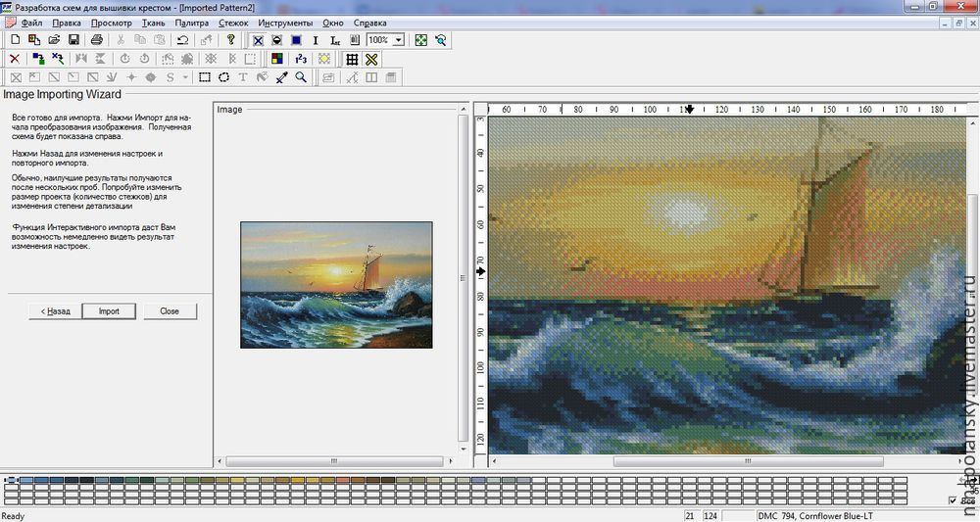
Task: Select the salmon red palette swatch
Action: (x=342, y=480)
